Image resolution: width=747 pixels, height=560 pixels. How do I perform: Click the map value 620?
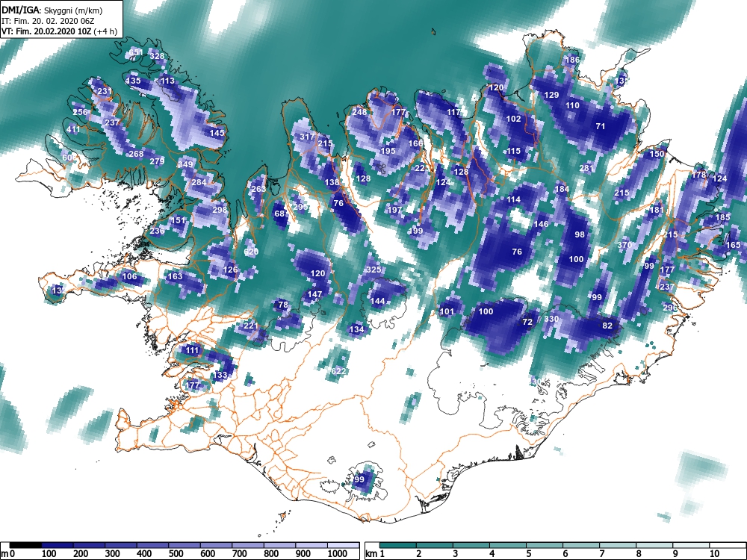251,252
